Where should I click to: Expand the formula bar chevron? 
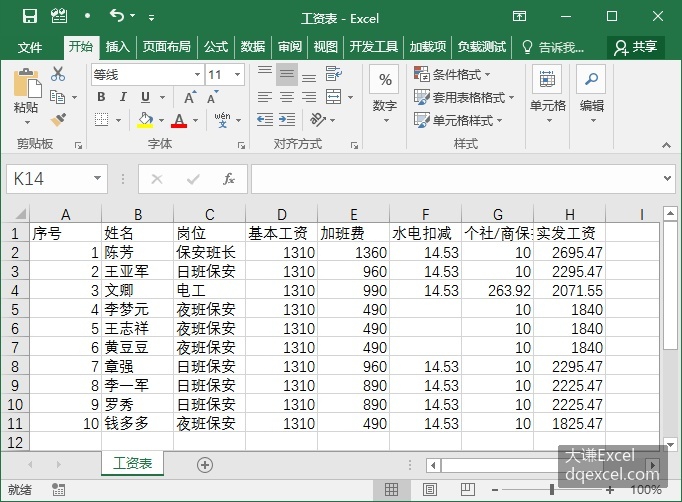[667, 178]
